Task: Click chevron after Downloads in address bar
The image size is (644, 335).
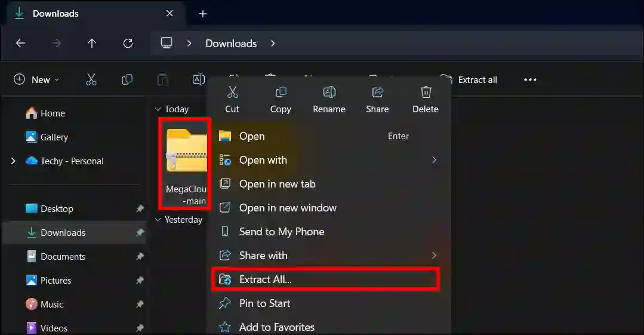Action: [273, 43]
